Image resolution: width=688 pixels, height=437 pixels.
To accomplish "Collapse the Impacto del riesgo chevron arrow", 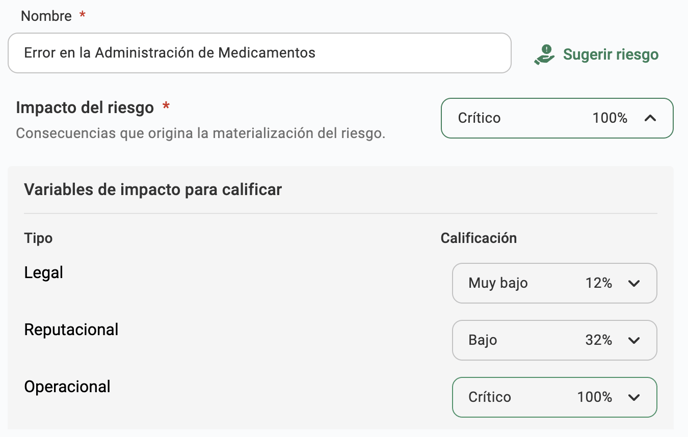I will tap(650, 118).
